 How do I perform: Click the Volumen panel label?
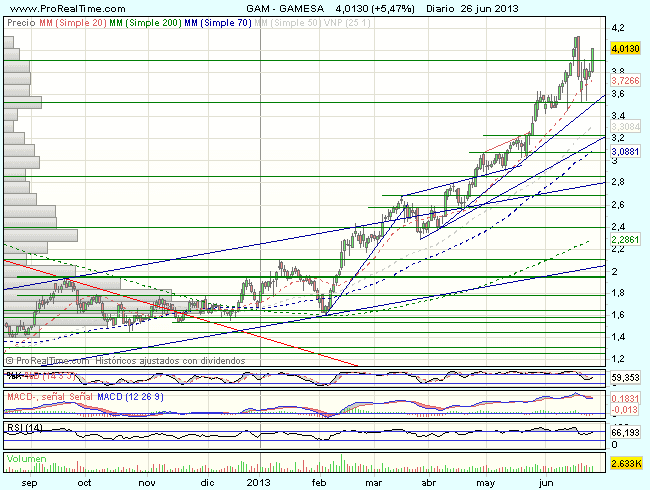[26, 456]
